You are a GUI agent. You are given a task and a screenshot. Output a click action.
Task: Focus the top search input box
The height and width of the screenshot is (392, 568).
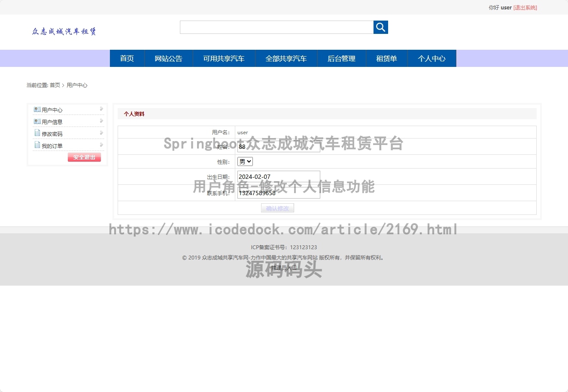pyautogui.click(x=276, y=27)
